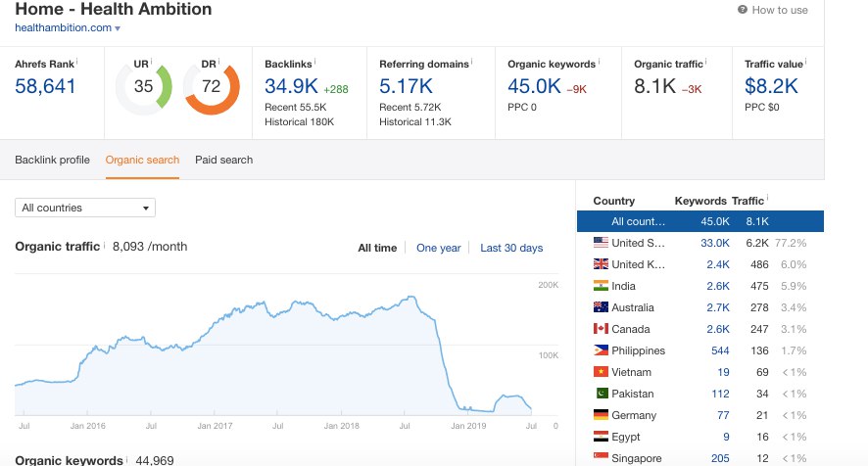The image size is (868, 466).
Task: Click the Backlinks info icon
Action: [315, 61]
